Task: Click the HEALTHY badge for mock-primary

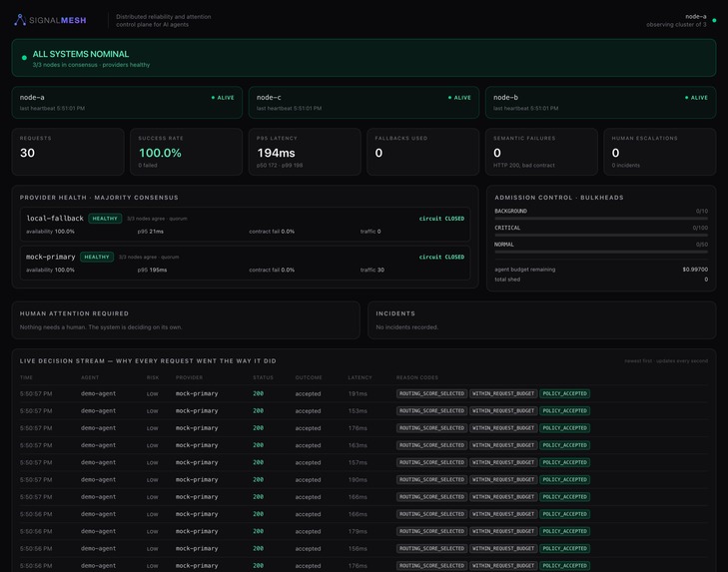Action: tap(97, 257)
